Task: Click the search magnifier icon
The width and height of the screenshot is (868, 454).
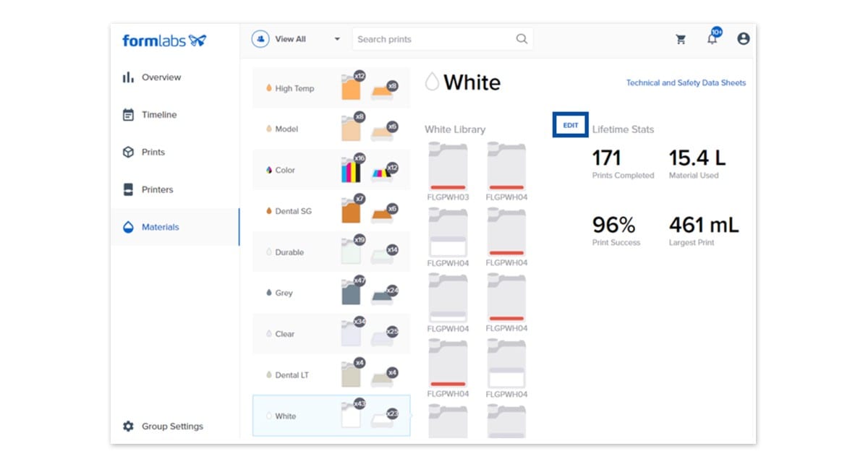Action: click(522, 39)
